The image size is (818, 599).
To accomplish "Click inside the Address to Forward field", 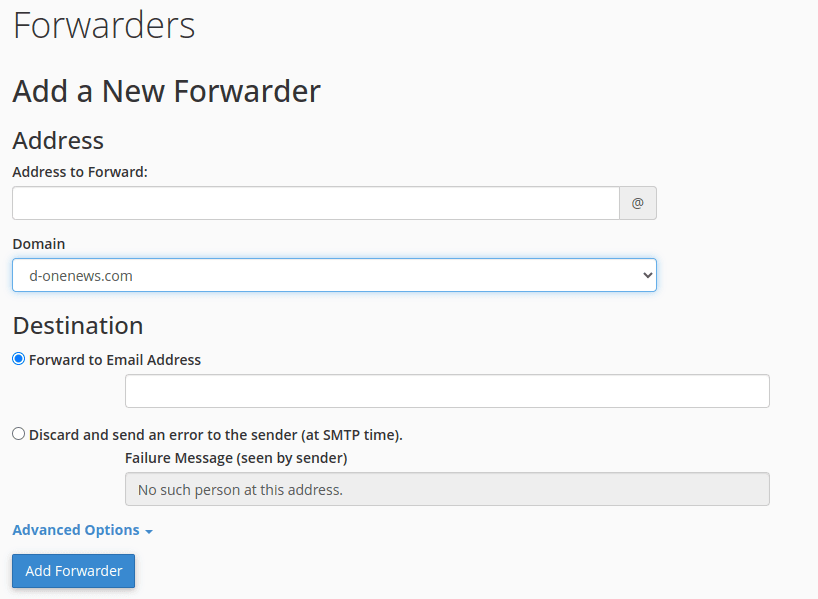I will pyautogui.click(x=315, y=203).
